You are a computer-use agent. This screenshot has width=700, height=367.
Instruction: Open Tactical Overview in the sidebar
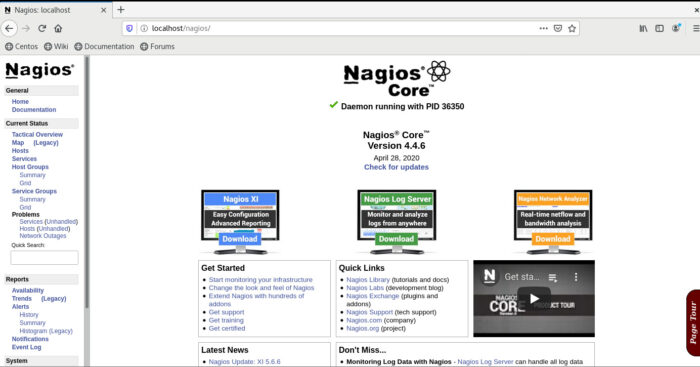point(38,134)
